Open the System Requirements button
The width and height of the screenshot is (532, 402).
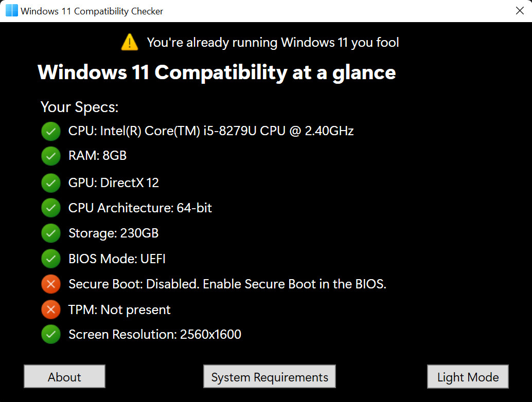270,377
